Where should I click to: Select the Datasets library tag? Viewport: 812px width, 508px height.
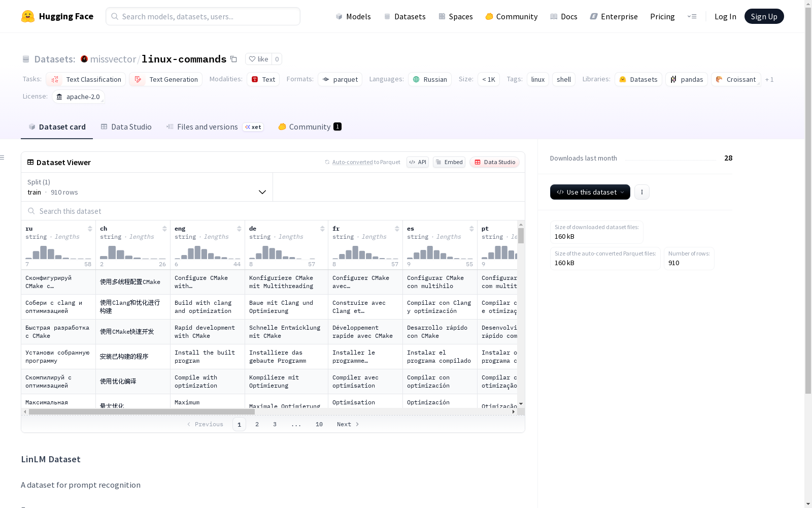(x=638, y=79)
